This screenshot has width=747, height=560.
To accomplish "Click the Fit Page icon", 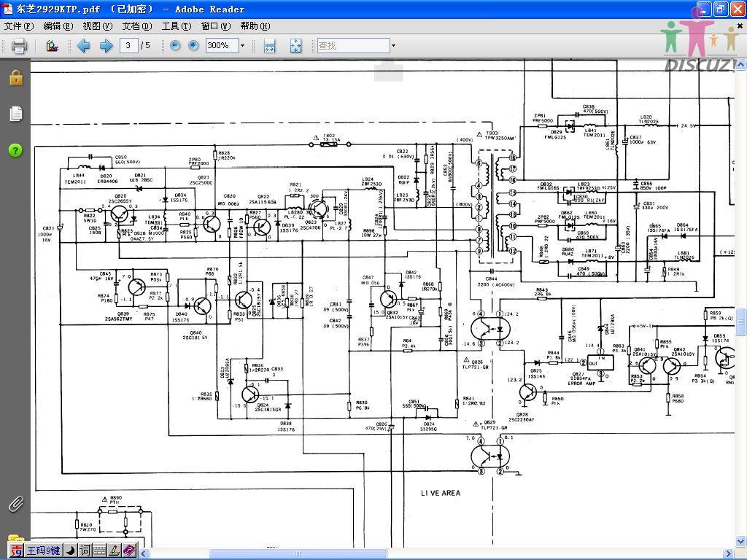I will pos(295,46).
